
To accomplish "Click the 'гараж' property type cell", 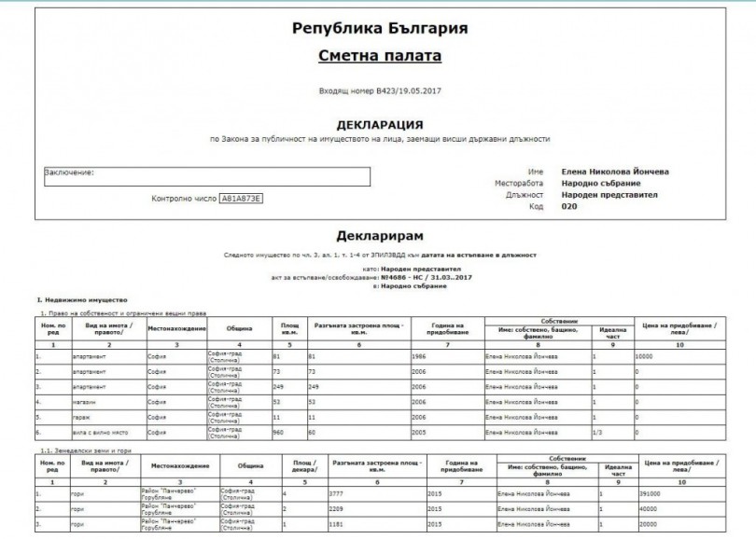I will tap(109, 418).
